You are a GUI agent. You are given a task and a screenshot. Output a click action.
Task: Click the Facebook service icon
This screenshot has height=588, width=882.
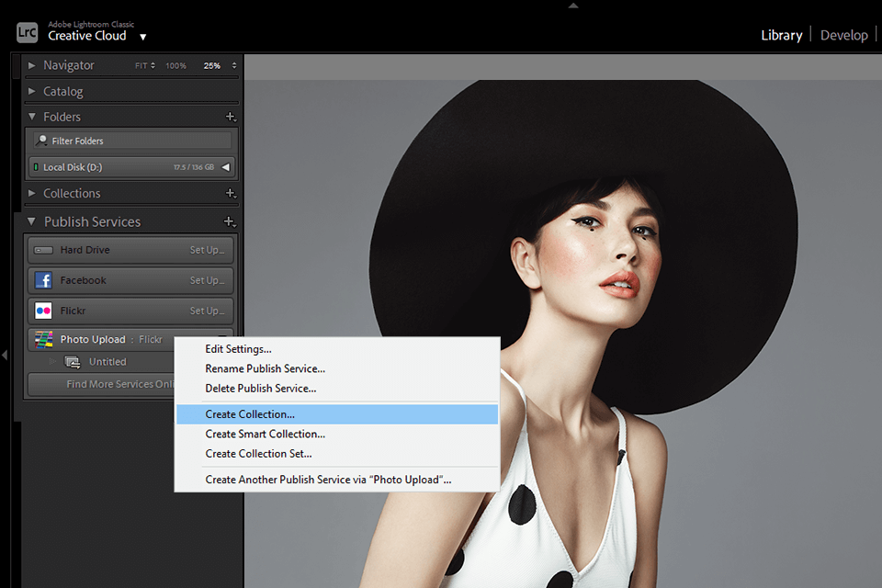point(43,280)
